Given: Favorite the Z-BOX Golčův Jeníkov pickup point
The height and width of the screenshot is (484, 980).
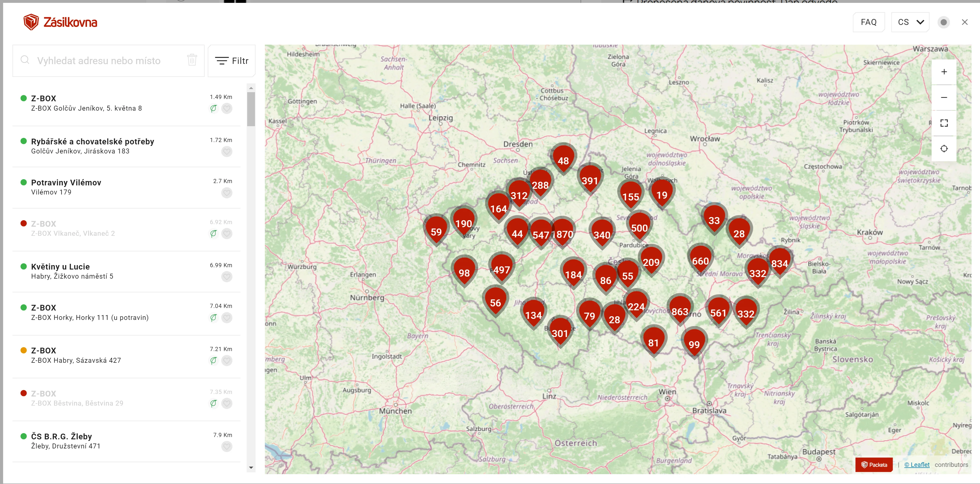Looking at the screenshot, I should [x=227, y=109].
